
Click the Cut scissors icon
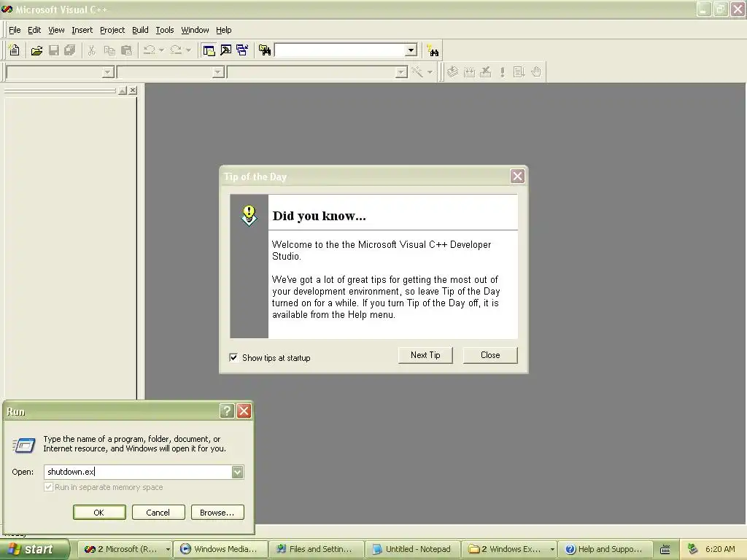coord(91,50)
